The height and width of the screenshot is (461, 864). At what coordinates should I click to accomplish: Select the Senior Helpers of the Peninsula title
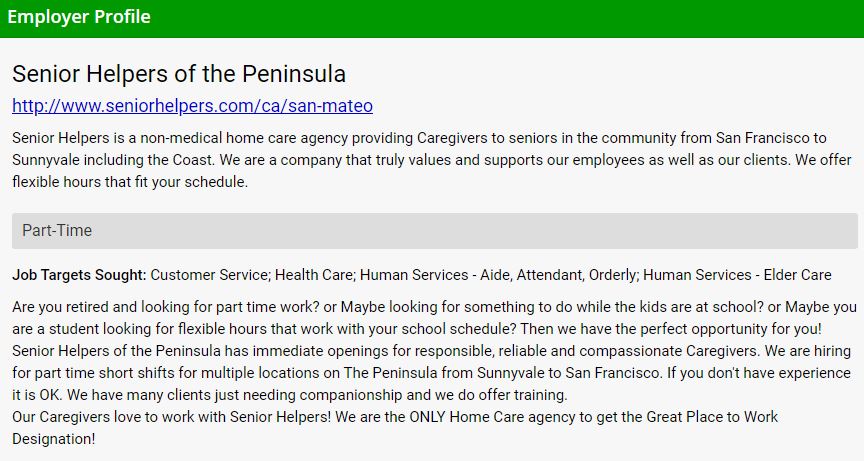(179, 74)
